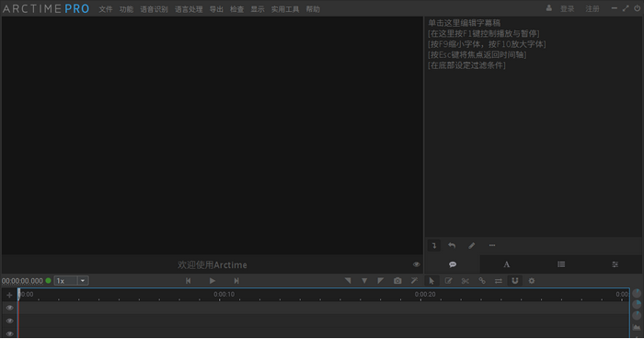The width and height of the screenshot is (644, 351).
Task: Click the timeline ruler at 0:00:20
Action: pyautogui.click(x=425, y=294)
